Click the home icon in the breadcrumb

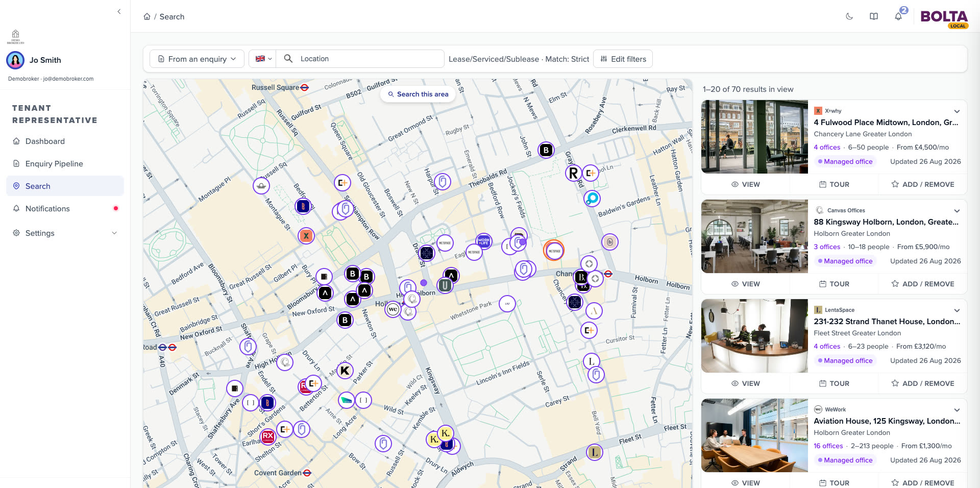pos(147,16)
